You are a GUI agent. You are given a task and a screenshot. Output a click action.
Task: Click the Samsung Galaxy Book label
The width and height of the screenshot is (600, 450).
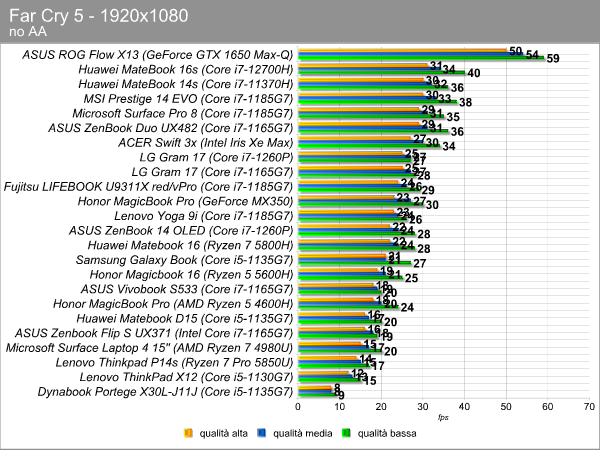point(184,260)
